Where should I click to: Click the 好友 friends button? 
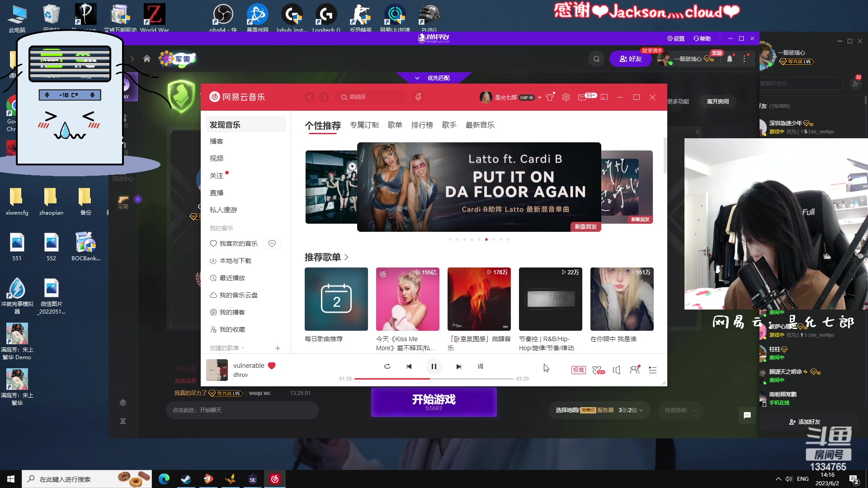click(630, 59)
